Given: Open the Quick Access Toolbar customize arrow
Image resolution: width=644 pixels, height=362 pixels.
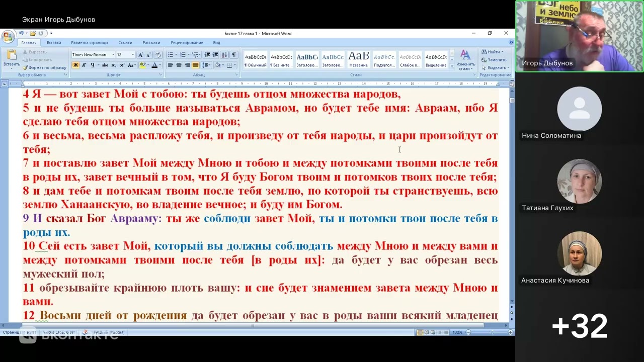Looking at the screenshot, I should pos(51,34).
